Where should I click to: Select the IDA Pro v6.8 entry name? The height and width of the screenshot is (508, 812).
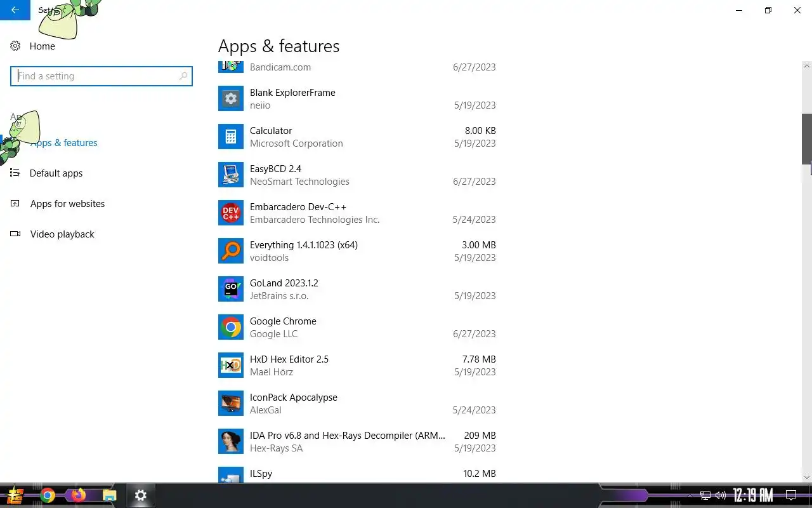(x=348, y=436)
